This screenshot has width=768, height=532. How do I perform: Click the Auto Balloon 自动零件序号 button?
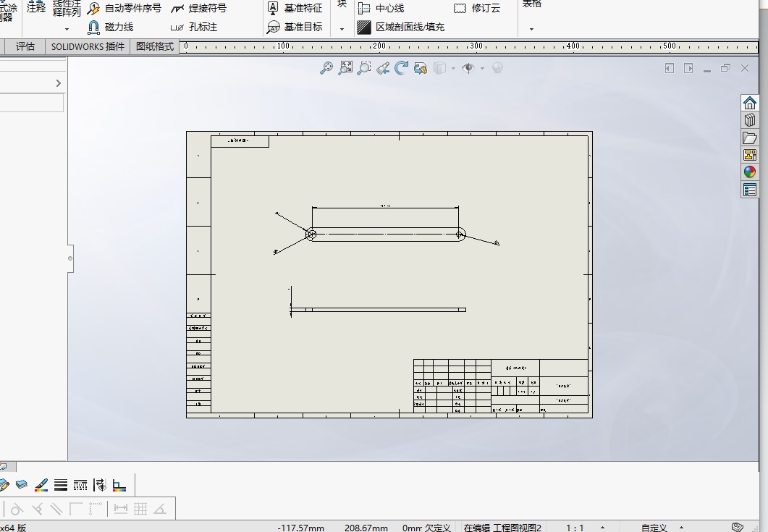(x=125, y=9)
